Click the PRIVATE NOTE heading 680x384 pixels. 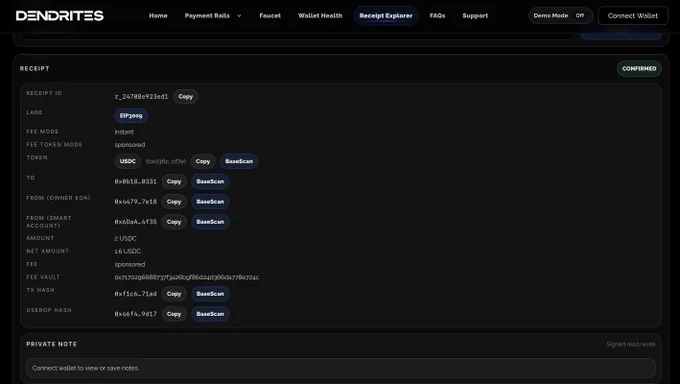[x=52, y=344]
